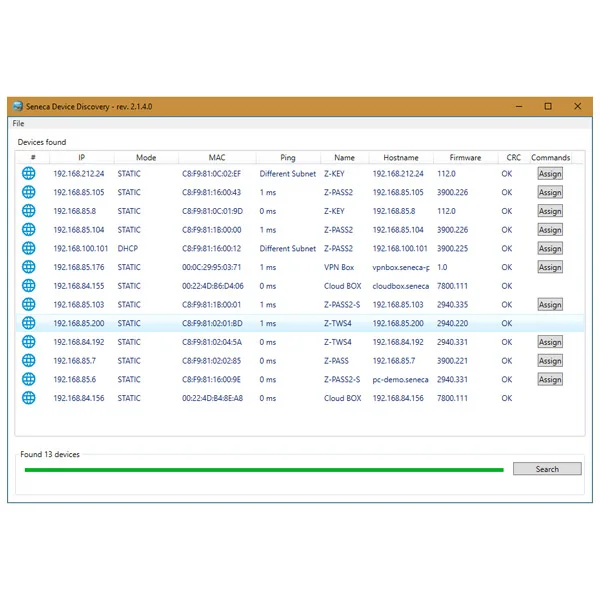Select Different Subnet ping in 192.168.212.24 row
The width and height of the screenshot is (600, 600).
(288, 174)
